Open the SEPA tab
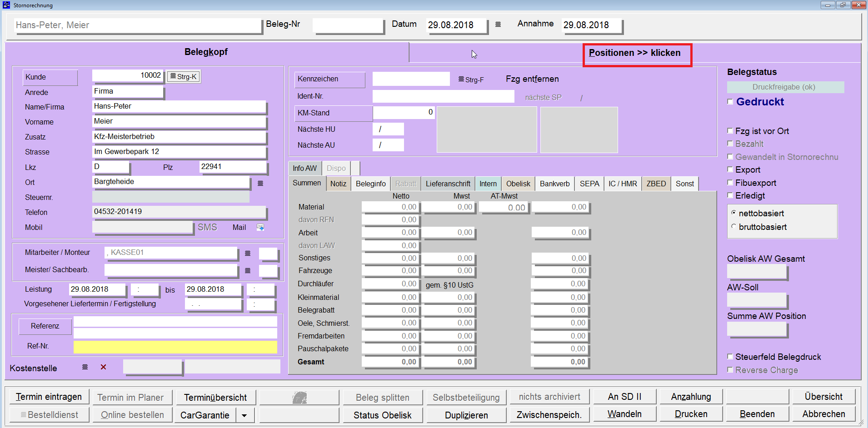This screenshot has width=868, height=428. point(589,184)
